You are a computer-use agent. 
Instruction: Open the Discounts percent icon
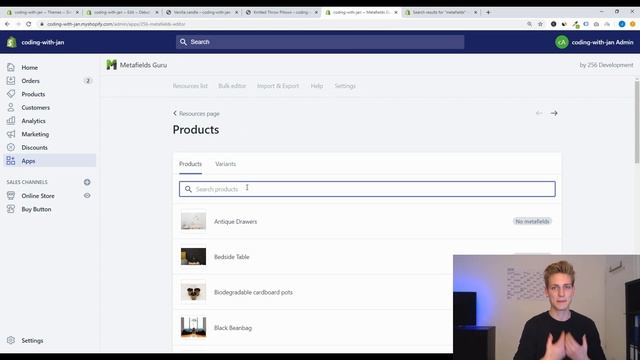coord(11,147)
